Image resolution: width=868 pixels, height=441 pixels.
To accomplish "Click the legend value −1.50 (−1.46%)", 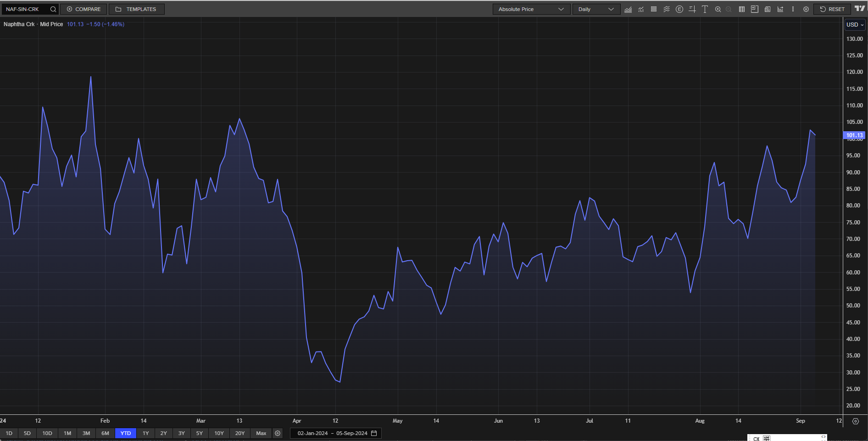I will [x=105, y=24].
